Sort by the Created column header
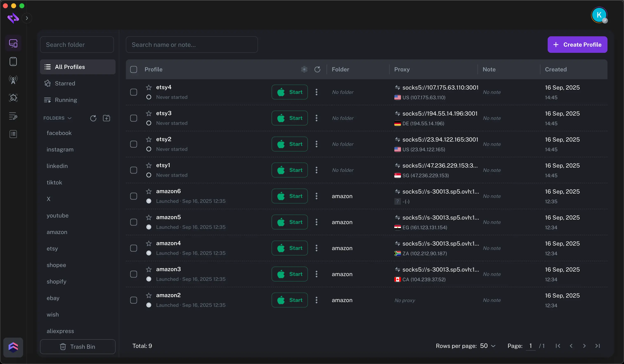This screenshot has width=624, height=364. (556, 69)
